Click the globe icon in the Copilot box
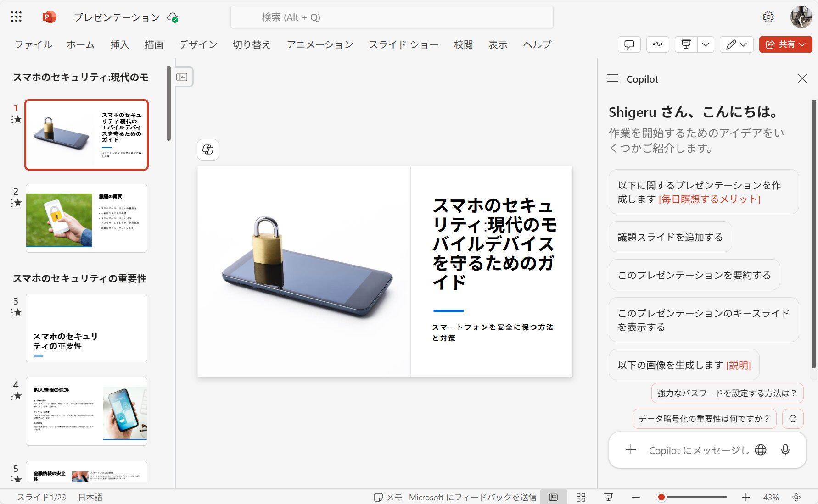This screenshot has width=818, height=504. click(x=761, y=450)
